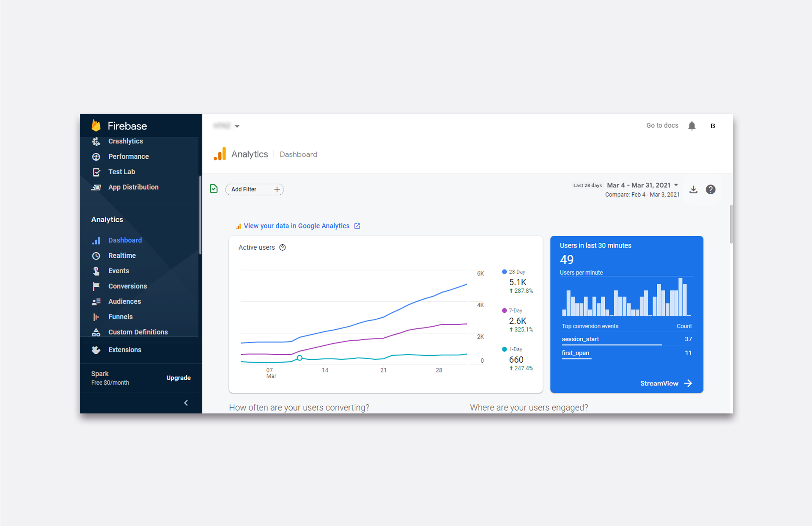This screenshot has height=526, width=812.
Task: Collapse the sidebar with chevron arrow
Action: tap(186, 403)
